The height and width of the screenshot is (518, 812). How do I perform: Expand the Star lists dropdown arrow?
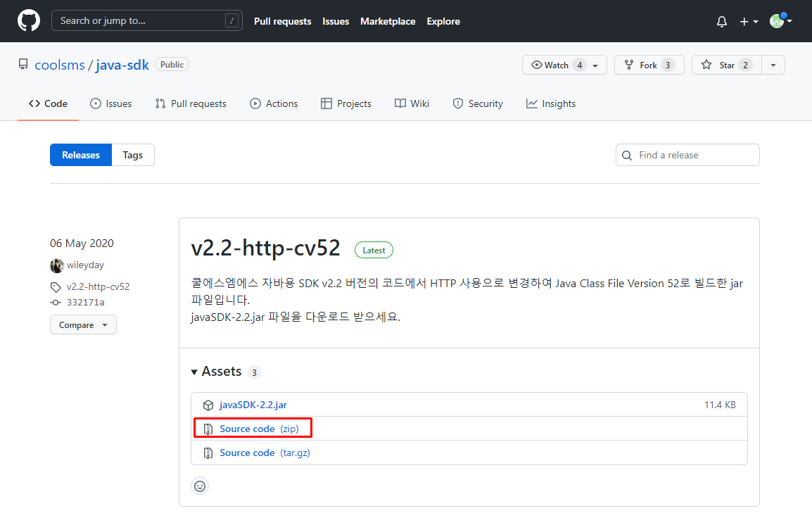tap(773, 65)
